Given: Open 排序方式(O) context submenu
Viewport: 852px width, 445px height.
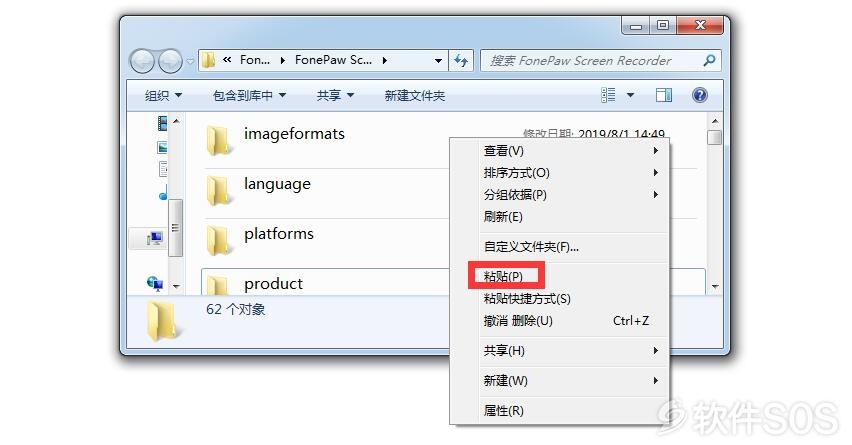Looking at the screenshot, I should coord(560,173).
